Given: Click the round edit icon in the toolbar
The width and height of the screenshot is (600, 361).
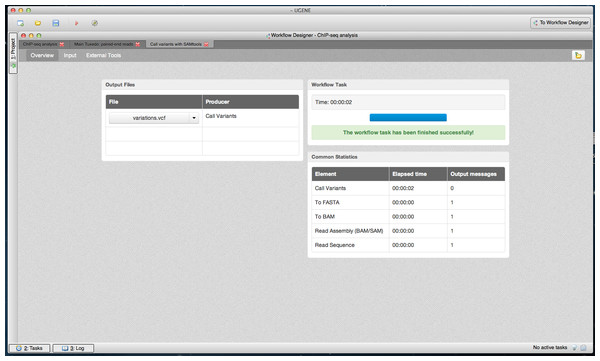Looking at the screenshot, I should click(95, 23).
